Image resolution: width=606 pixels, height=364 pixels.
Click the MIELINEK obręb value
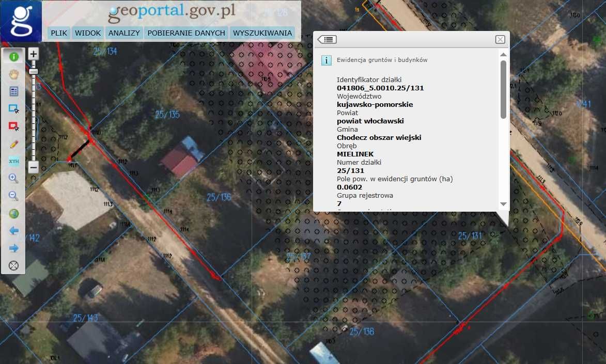355,154
